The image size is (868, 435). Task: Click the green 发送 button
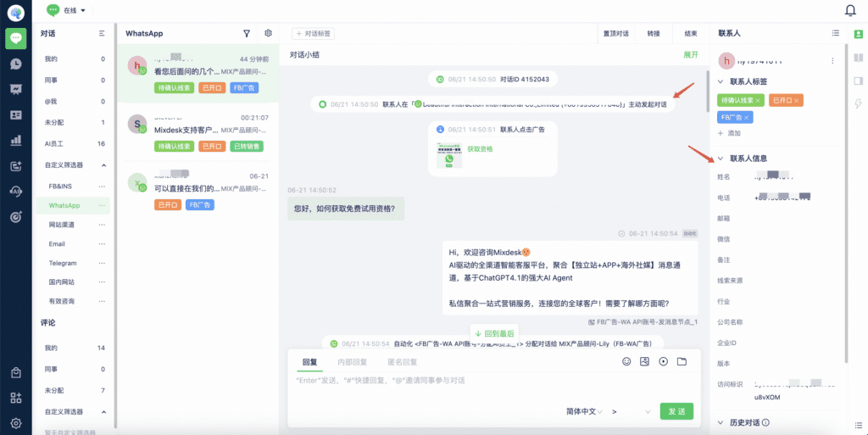coord(676,411)
